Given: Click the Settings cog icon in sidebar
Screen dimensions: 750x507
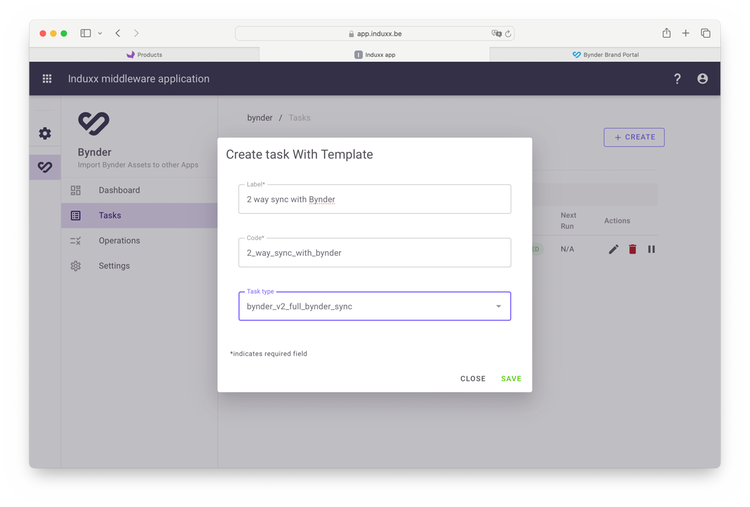Looking at the screenshot, I should (76, 266).
